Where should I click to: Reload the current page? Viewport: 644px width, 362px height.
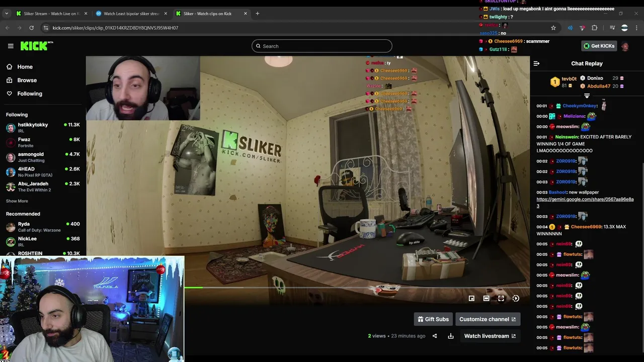click(32, 28)
